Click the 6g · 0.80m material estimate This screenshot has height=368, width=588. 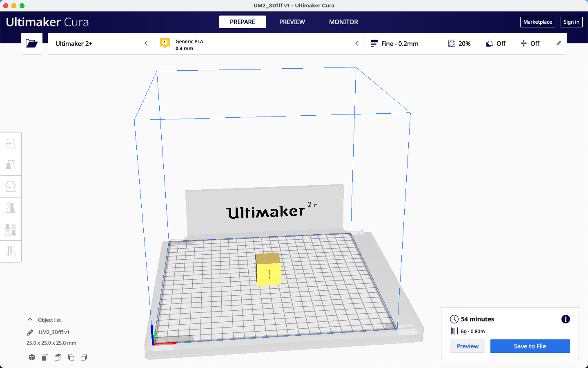click(x=473, y=332)
